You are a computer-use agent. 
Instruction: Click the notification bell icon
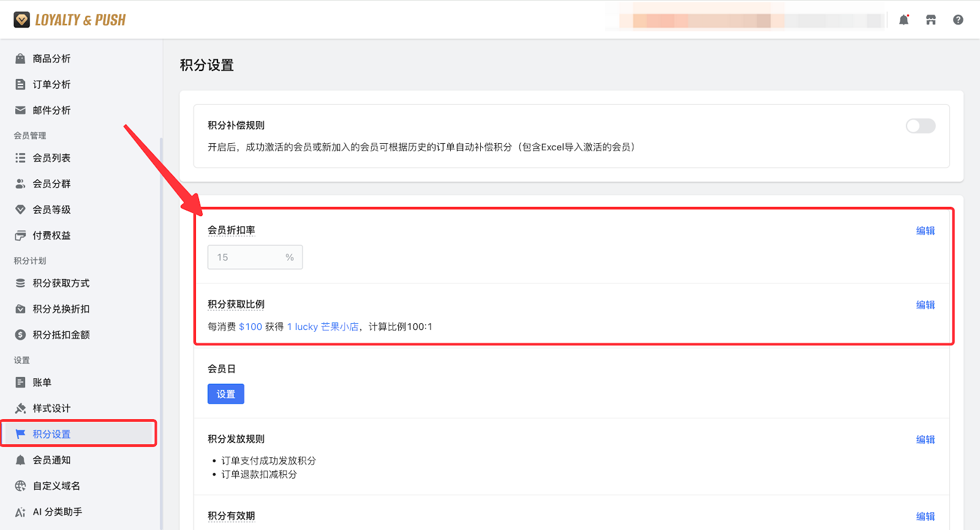(903, 20)
